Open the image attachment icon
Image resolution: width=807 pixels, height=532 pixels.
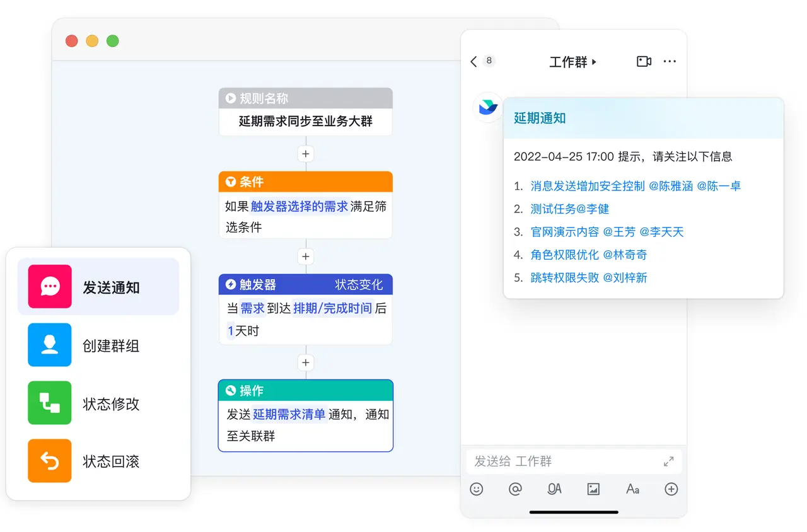point(593,489)
